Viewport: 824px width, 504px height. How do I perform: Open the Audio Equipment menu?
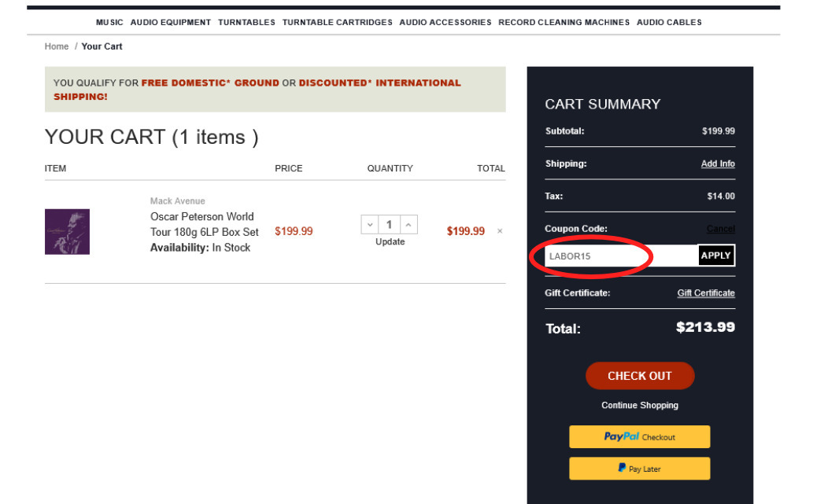click(170, 22)
